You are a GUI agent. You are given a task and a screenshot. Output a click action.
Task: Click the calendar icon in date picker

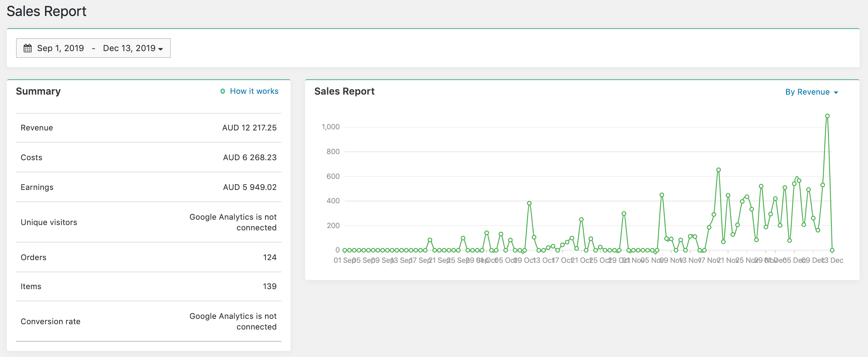27,48
